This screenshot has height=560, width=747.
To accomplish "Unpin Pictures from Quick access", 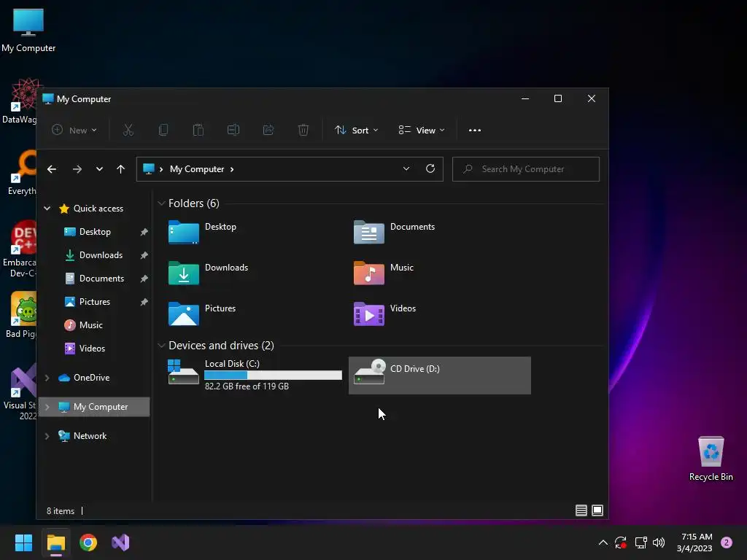I will pos(144,302).
